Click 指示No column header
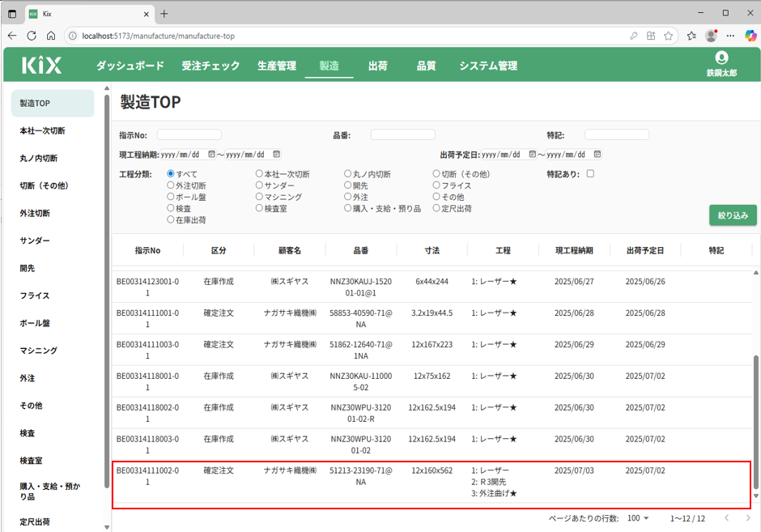The image size is (761, 532). pyautogui.click(x=147, y=250)
